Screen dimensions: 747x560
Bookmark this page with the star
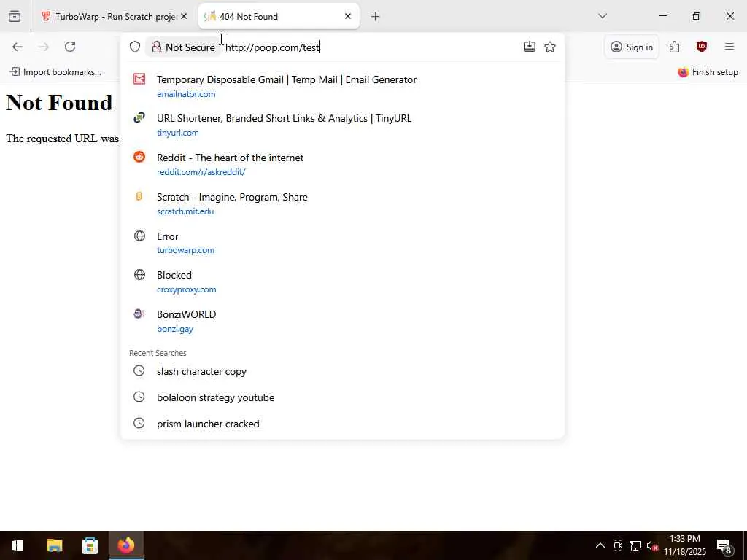point(550,47)
